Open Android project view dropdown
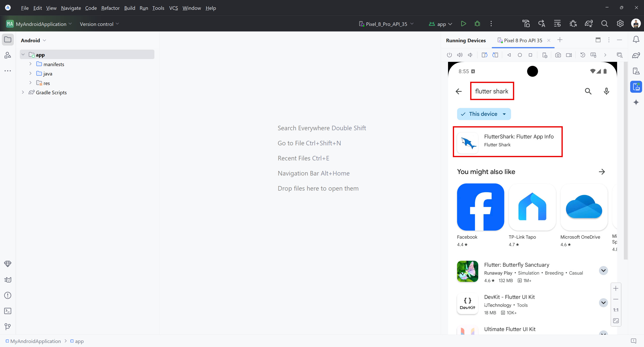 tap(33, 40)
